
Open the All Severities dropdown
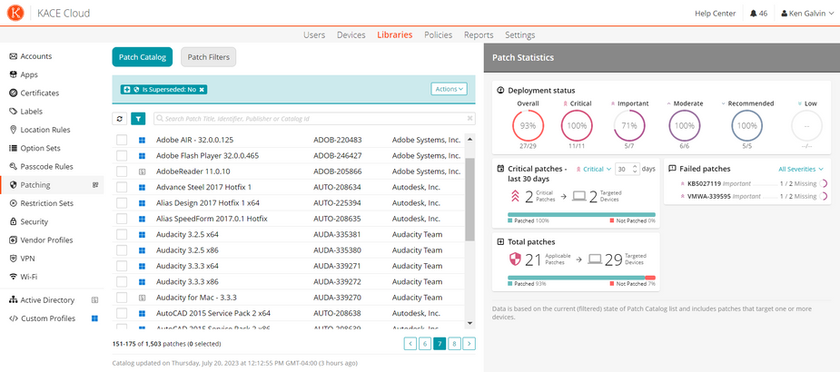tap(801, 169)
